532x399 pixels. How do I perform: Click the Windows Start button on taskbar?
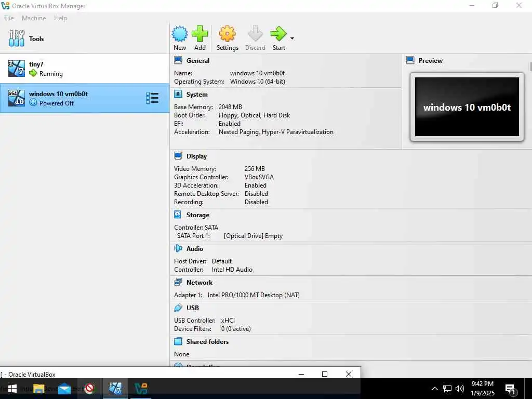[12, 389]
